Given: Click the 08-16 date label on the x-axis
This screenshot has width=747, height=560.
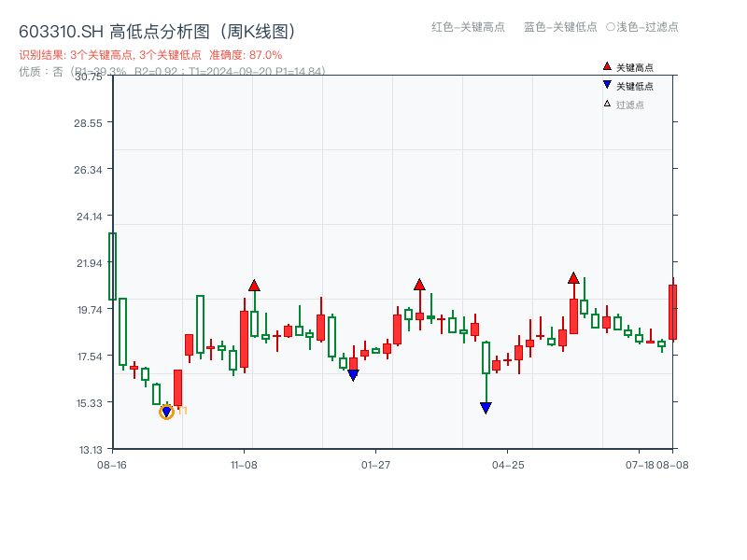Looking at the screenshot, I should (x=112, y=463).
